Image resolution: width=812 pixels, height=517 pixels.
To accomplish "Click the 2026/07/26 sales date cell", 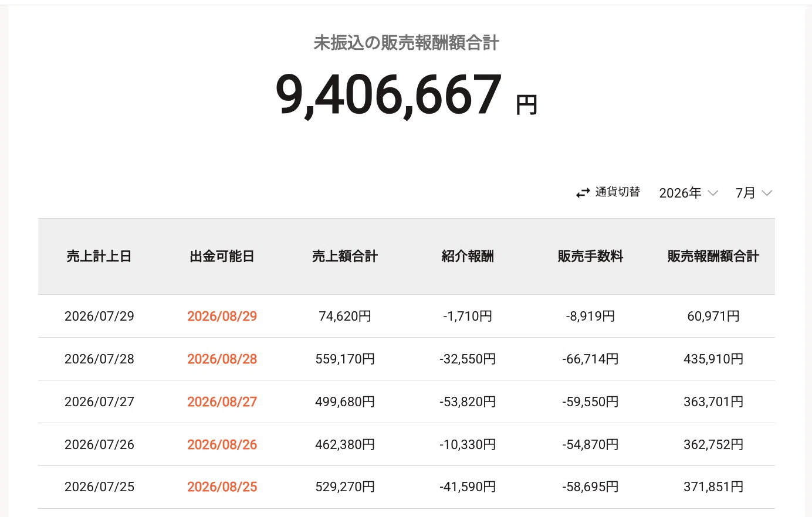I will tap(99, 444).
